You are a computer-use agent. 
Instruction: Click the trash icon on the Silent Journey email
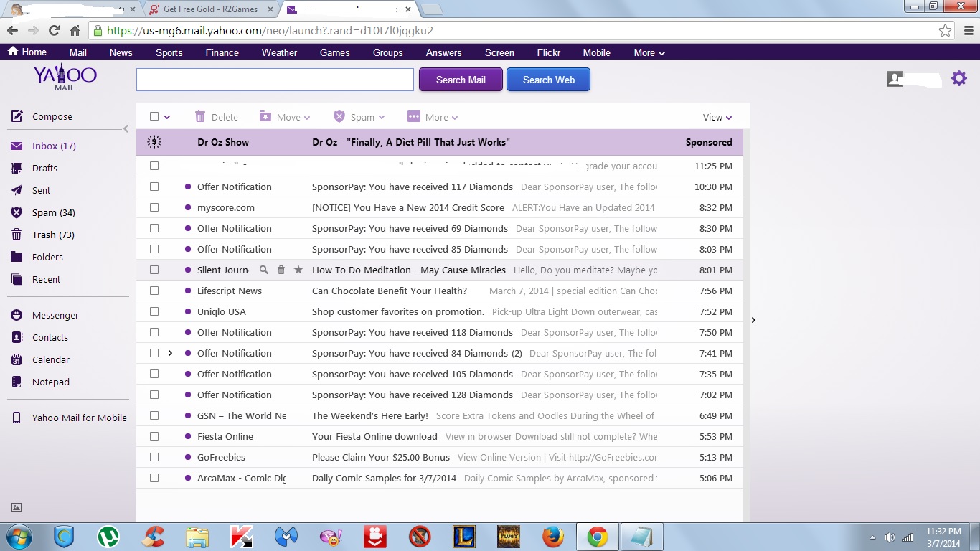coord(281,270)
